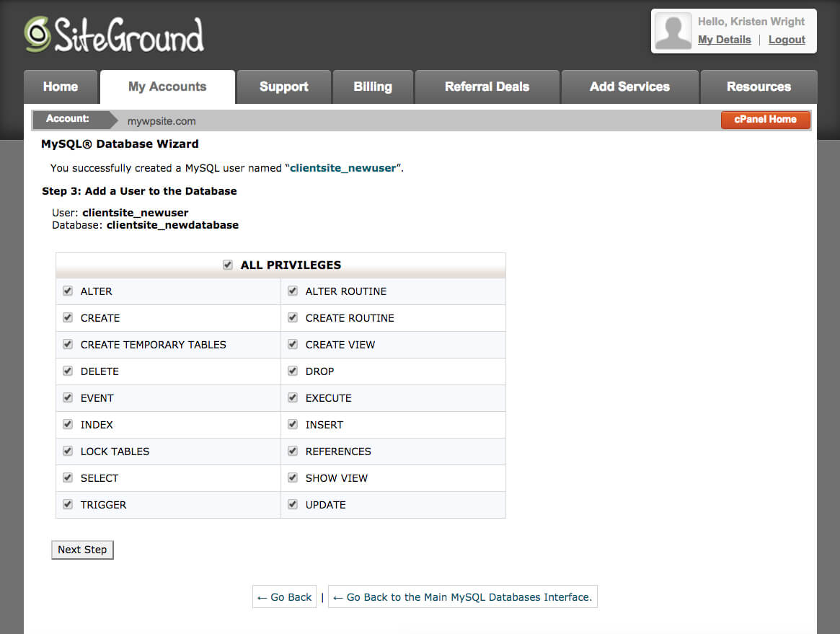View the Resources tab
Image resolution: width=840 pixels, height=634 pixels.
(759, 87)
